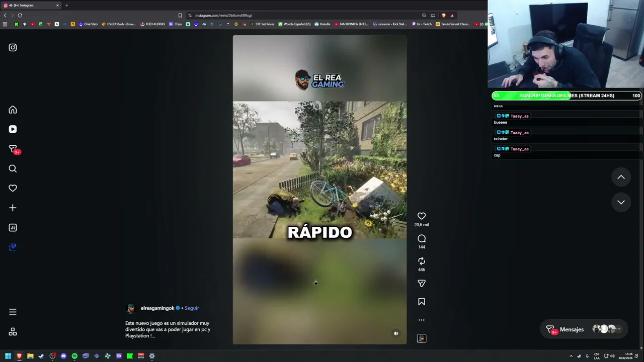This screenshot has width=644, height=362.
Task: Open Instagram home from the logo icon
Action: (x=13, y=47)
